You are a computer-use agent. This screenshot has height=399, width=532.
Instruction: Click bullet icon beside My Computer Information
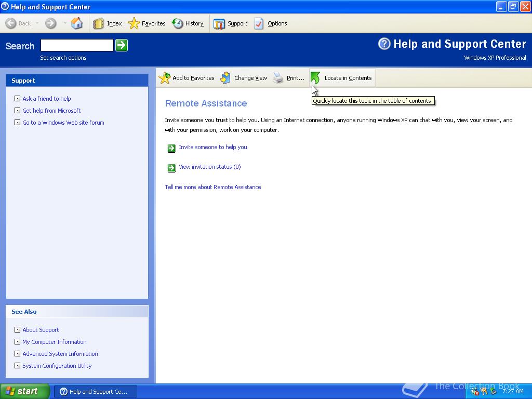click(x=17, y=341)
